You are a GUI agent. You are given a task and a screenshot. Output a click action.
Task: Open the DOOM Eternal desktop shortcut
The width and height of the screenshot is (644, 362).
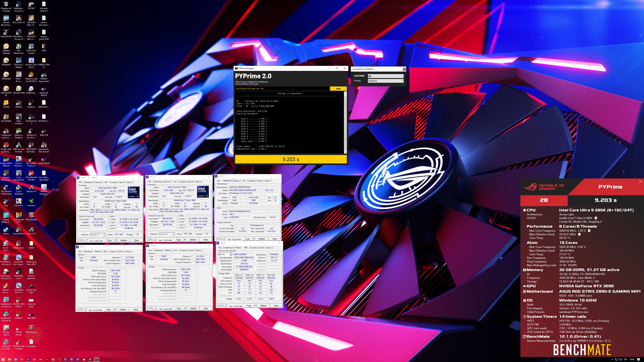(18, 330)
